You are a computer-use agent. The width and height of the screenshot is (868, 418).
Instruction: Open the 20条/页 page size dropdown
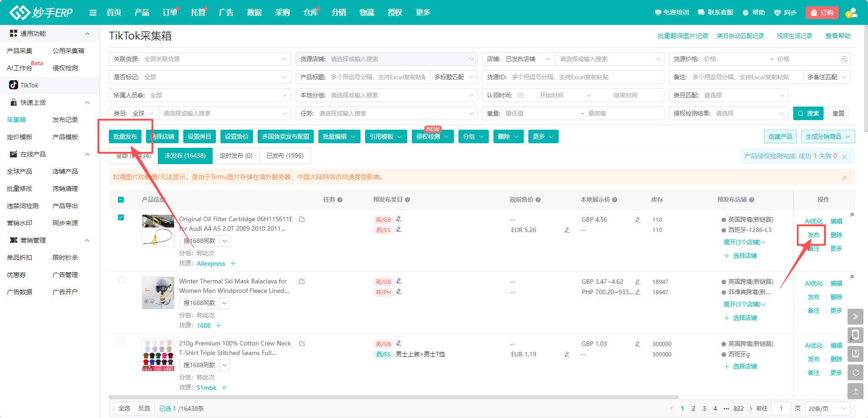click(x=827, y=408)
